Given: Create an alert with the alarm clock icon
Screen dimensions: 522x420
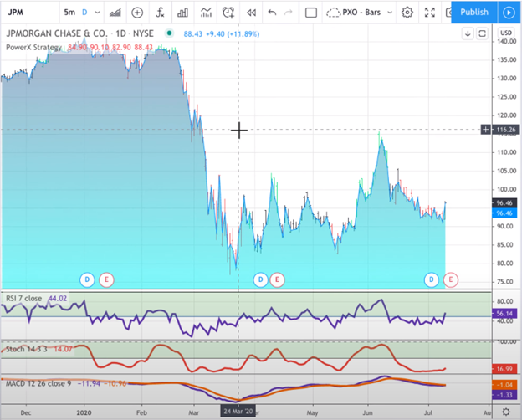Looking at the screenshot, I should (x=228, y=13).
